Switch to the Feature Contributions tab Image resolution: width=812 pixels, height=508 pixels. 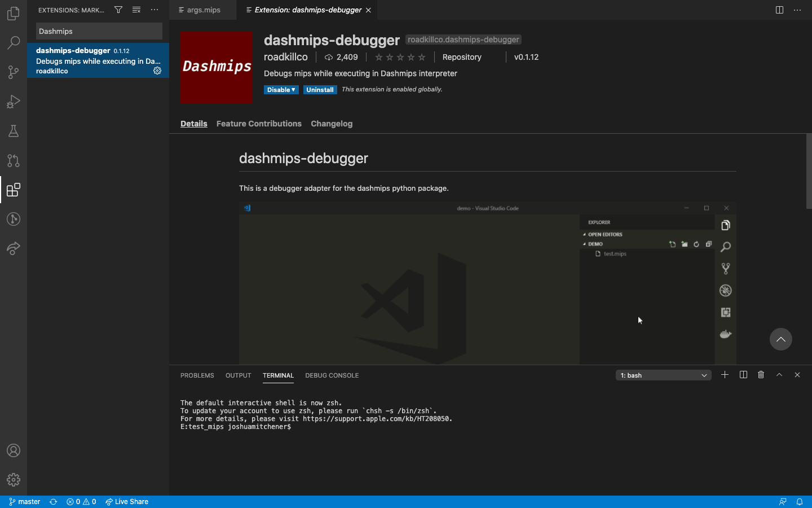[x=259, y=124]
